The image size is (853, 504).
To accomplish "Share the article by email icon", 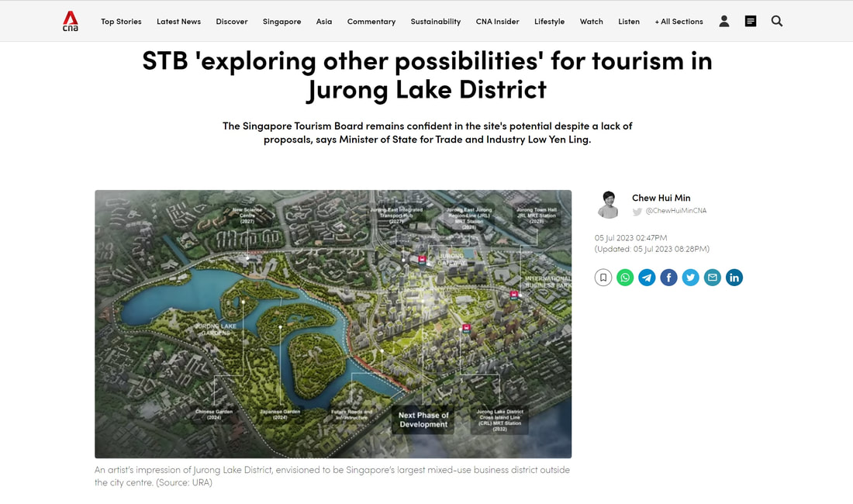I will [712, 278].
